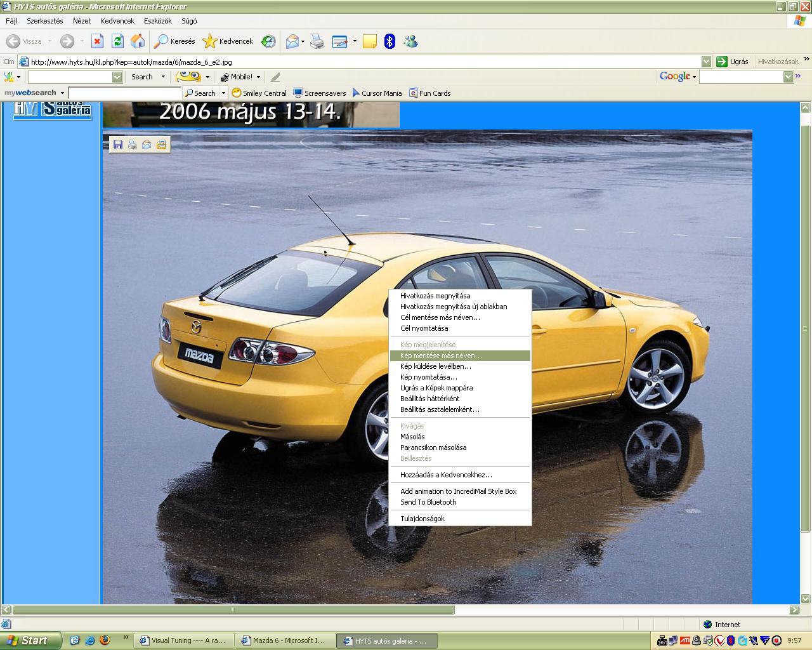Screen dimensions: 812x650
Task: Click the Bluetooth icon in IE toolbar
Action: coord(390,42)
